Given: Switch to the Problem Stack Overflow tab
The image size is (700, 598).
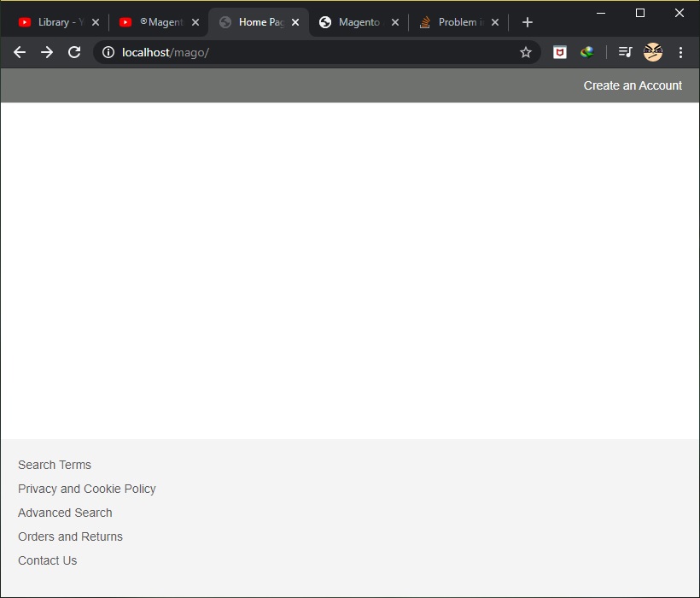Looking at the screenshot, I should 452,22.
